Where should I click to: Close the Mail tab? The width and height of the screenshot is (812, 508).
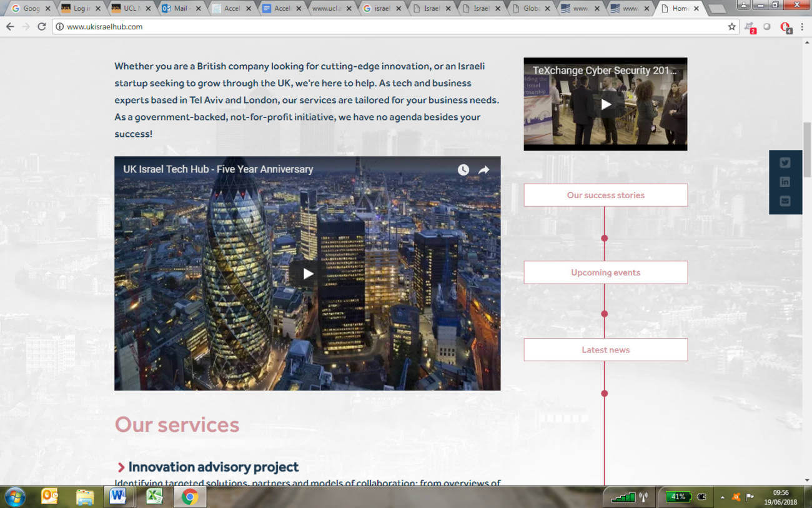point(199,9)
